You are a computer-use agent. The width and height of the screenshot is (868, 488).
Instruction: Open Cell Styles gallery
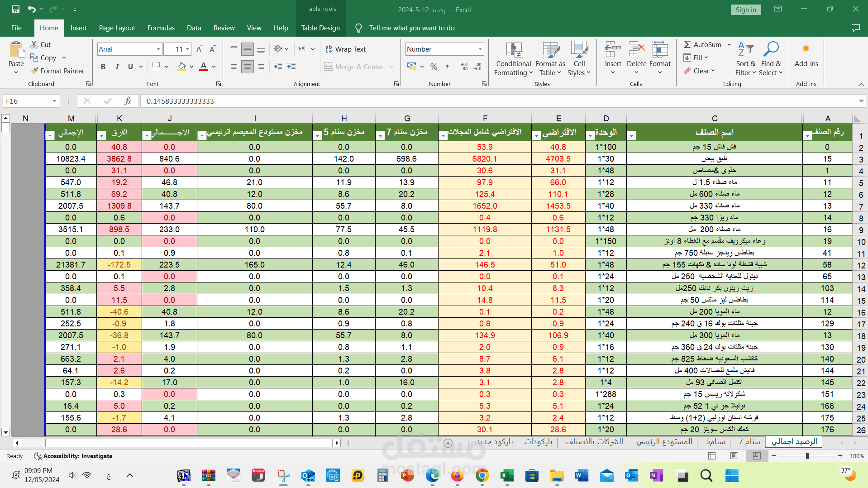click(x=579, y=59)
